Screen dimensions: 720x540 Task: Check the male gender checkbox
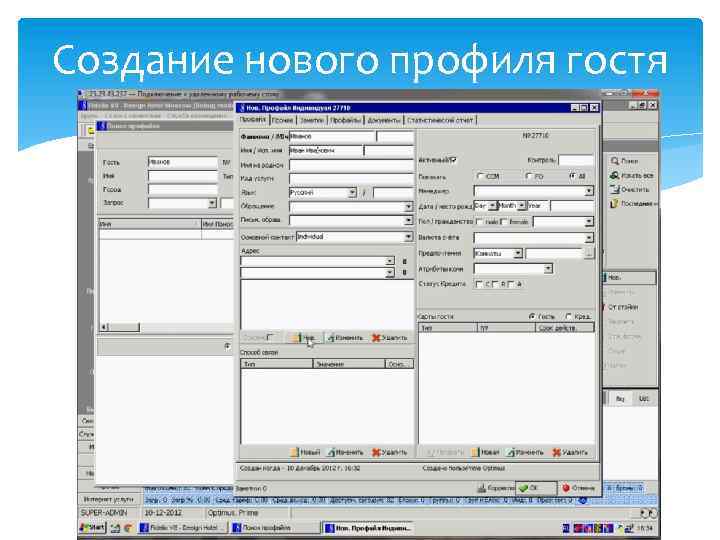tap(480, 222)
